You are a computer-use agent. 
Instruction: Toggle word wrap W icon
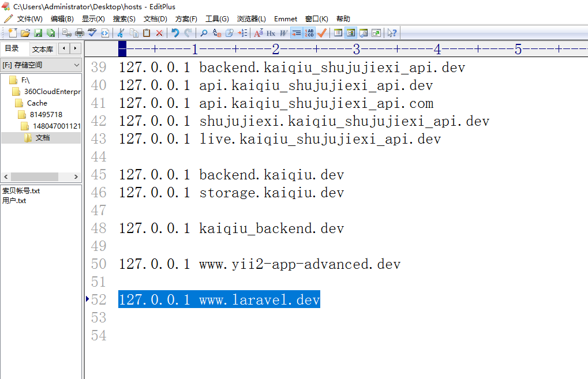tap(283, 33)
